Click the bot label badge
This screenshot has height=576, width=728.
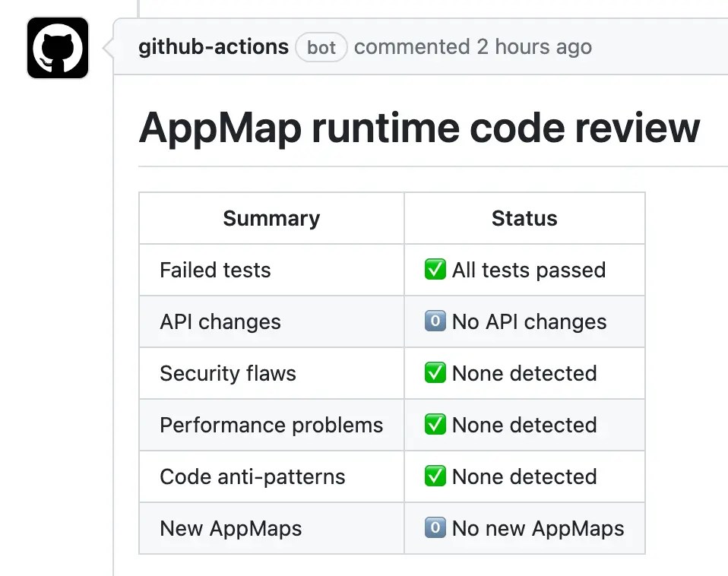click(321, 47)
